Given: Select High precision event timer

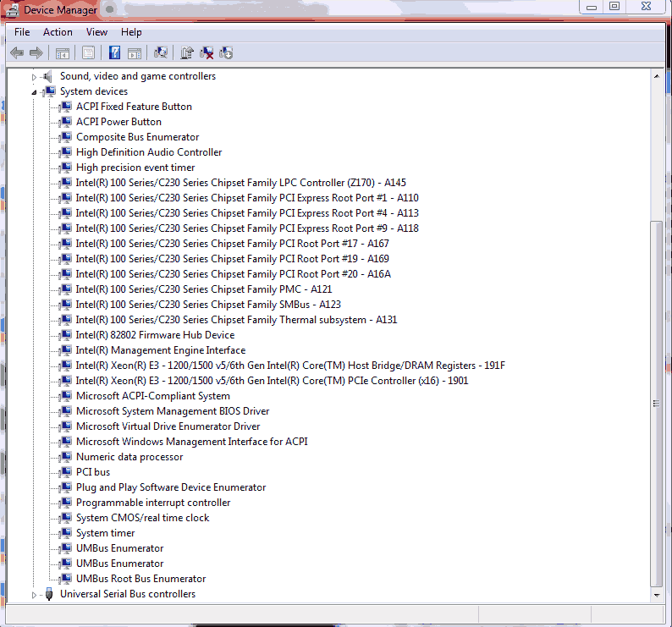Looking at the screenshot, I should point(135,168).
